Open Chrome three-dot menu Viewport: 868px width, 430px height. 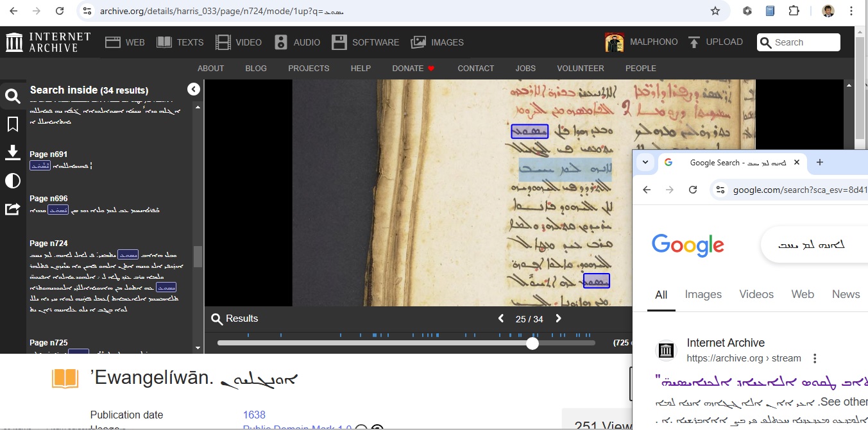[852, 11]
